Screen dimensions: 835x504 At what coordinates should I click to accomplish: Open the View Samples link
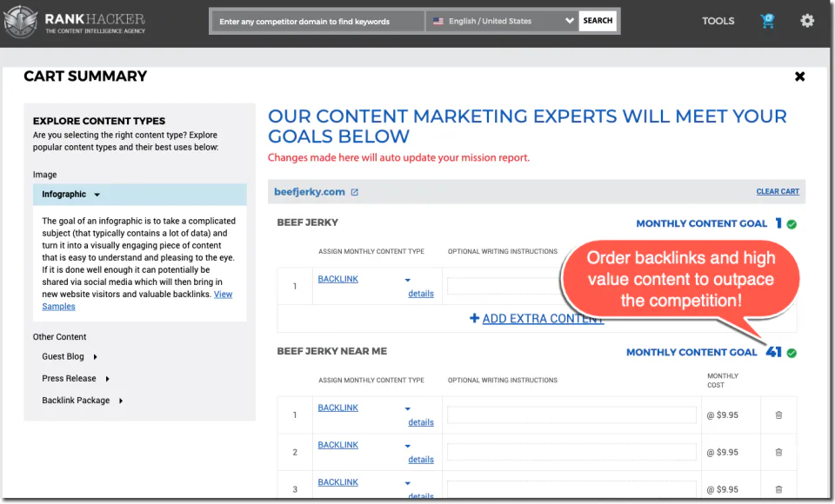click(137, 300)
